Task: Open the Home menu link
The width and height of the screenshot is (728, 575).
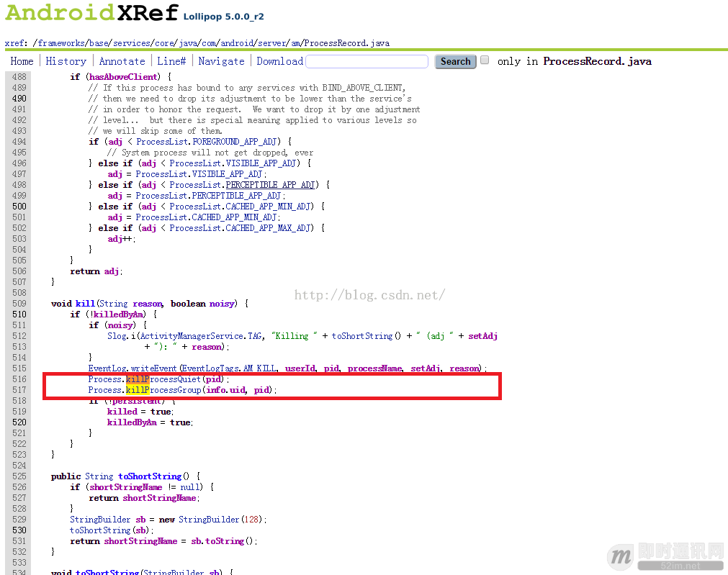Action: click(x=22, y=61)
